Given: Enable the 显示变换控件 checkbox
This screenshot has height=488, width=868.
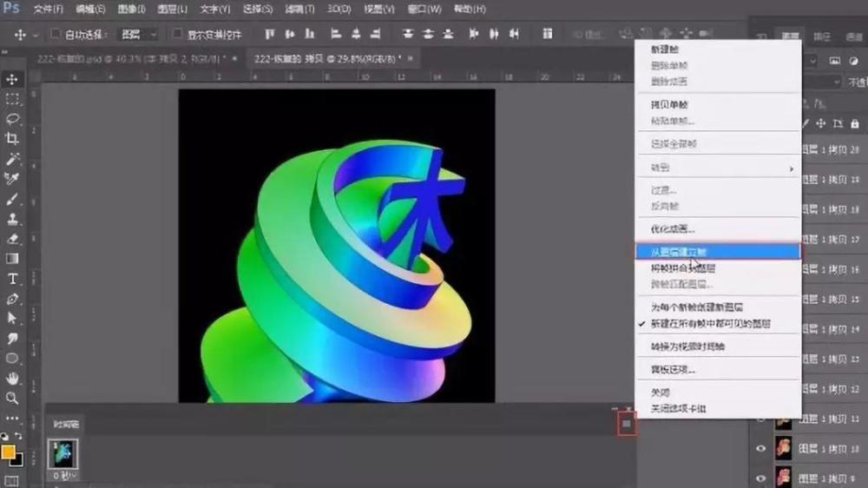Looking at the screenshot, I should (178, 35).
